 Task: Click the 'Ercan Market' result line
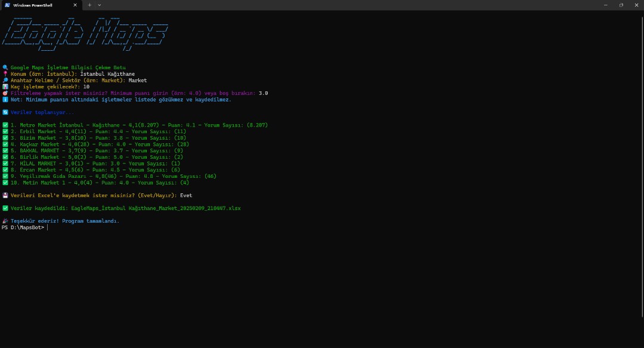click(x=95, y=170)
